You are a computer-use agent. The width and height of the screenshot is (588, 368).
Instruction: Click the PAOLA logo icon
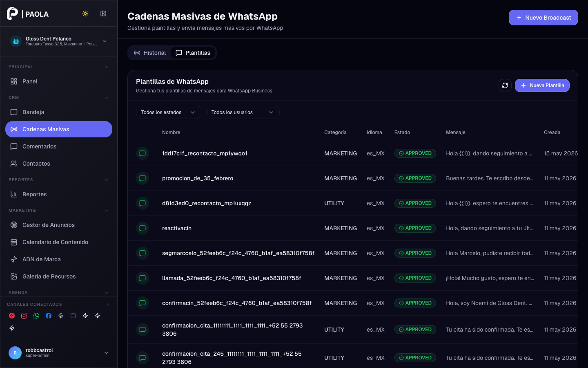coord(13,13)
